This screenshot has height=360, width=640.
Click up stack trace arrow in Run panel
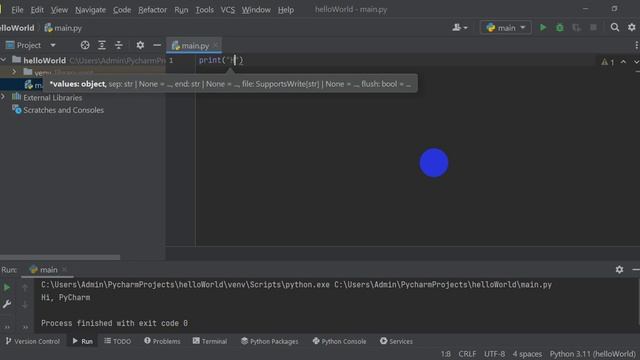[x=25, y=287]
